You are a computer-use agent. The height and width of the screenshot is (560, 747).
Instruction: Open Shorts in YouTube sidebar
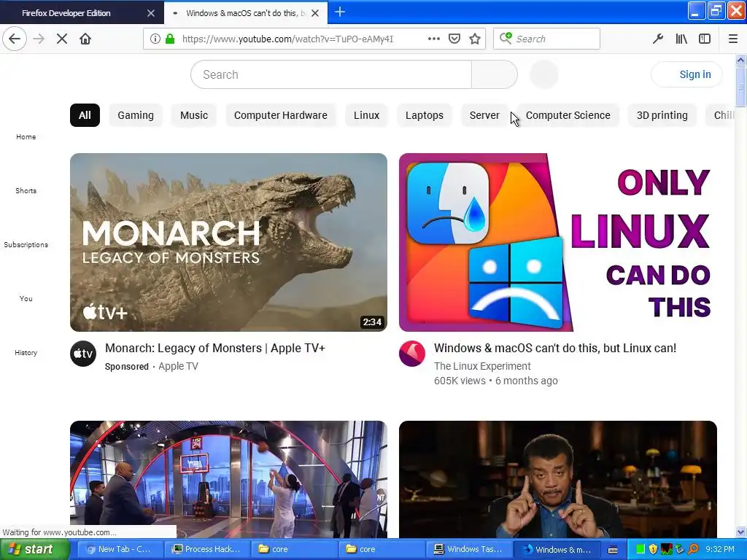(26, 190)
